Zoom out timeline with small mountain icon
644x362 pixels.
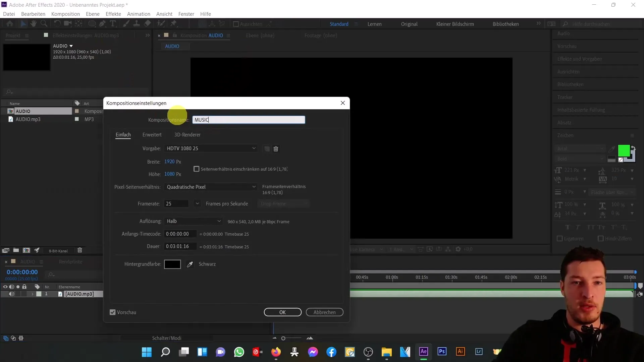click(x=275, y=338)
